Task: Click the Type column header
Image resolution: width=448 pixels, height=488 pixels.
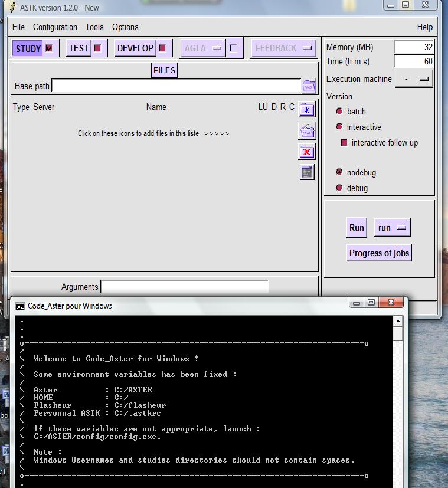Action: pyautogui.click(x=21, y=107)
